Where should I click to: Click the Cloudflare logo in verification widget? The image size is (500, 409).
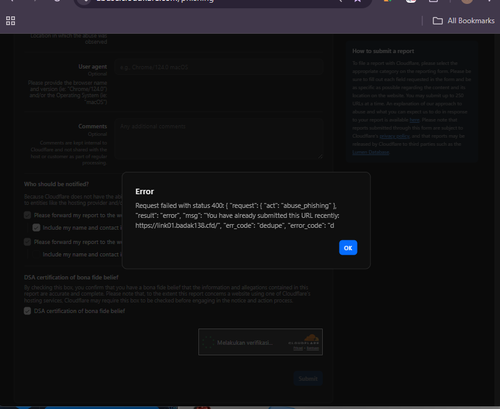pyautogui.click(x=304, y=339)
